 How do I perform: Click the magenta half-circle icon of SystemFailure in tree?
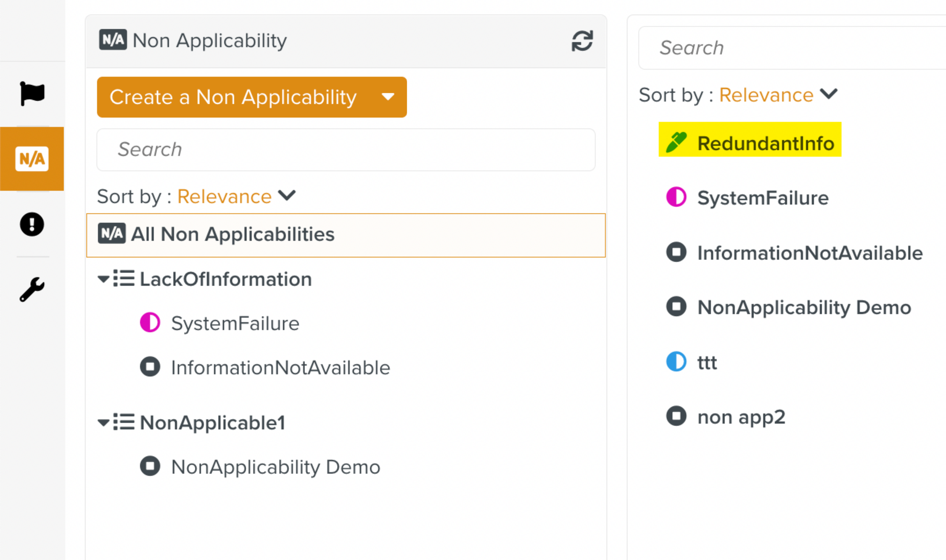pyautogui.click(x=150, y=323)
